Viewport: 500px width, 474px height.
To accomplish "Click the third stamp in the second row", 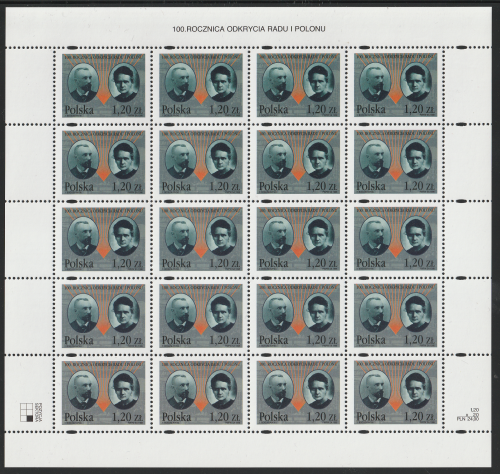I will click(298, 162).
